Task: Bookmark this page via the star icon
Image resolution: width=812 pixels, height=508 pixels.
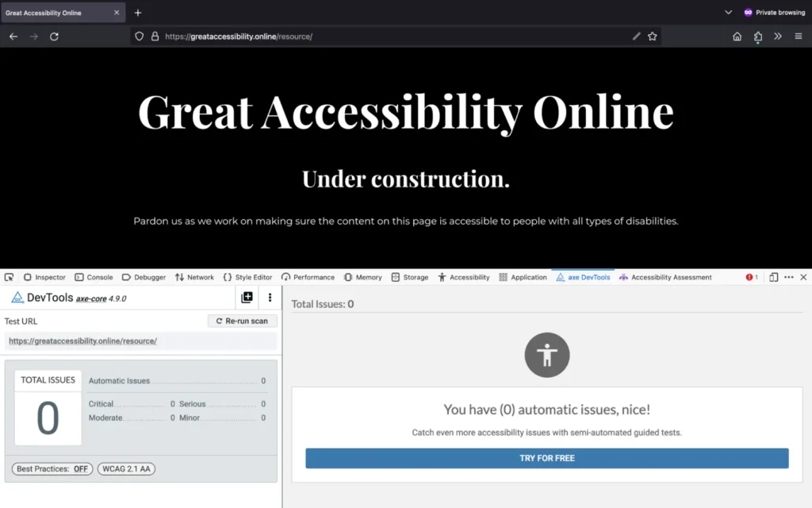Action: [652, 36]
